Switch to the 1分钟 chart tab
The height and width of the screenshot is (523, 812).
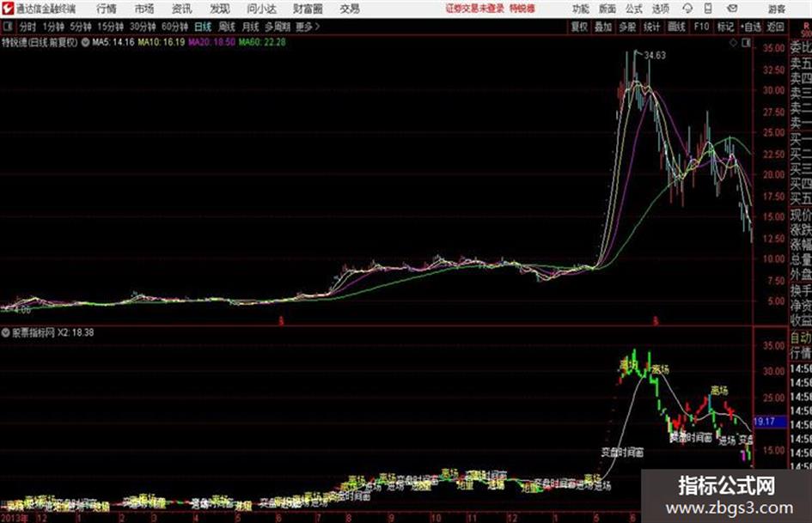pyautogui.click(x=52, y=27)
